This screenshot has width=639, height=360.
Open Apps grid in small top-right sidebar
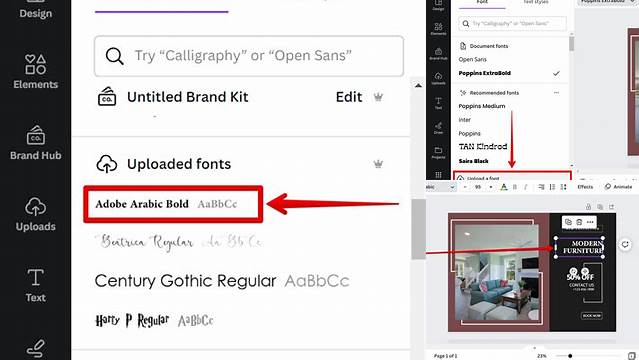(x=438, y=175)
